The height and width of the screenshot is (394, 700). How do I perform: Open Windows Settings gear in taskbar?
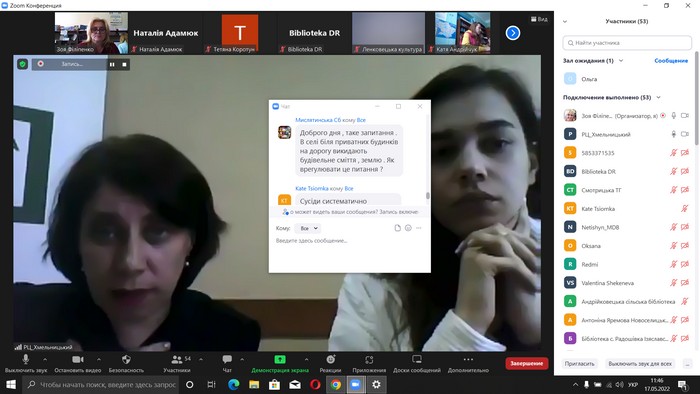click(376, 384)
